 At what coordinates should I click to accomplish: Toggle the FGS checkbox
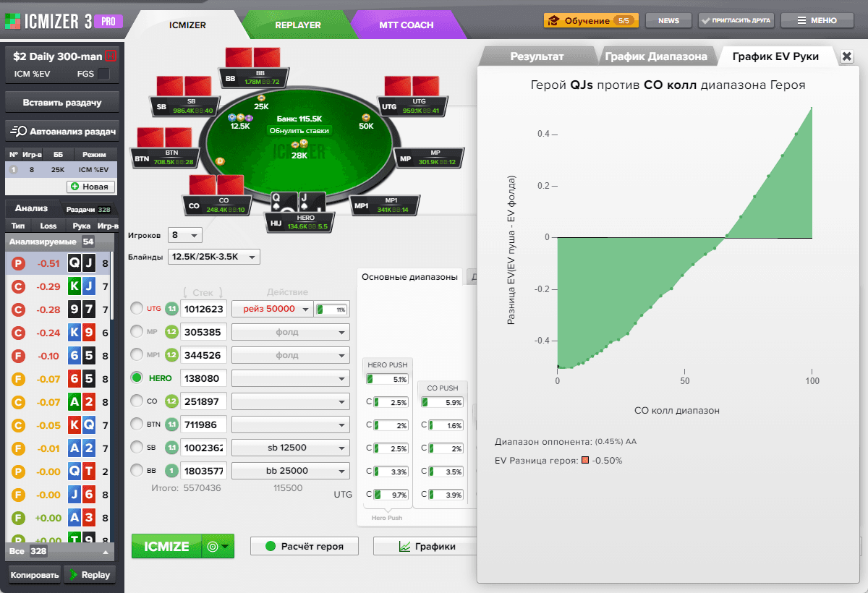point(103,74)
